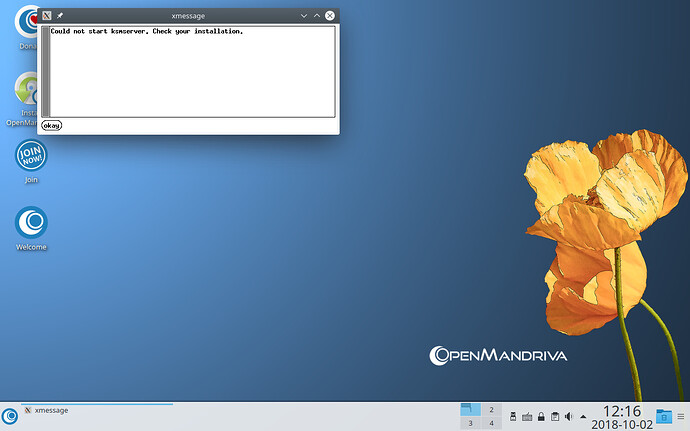
Task: Click the xmessage text scrollbar
Action: tap(46, 72)
